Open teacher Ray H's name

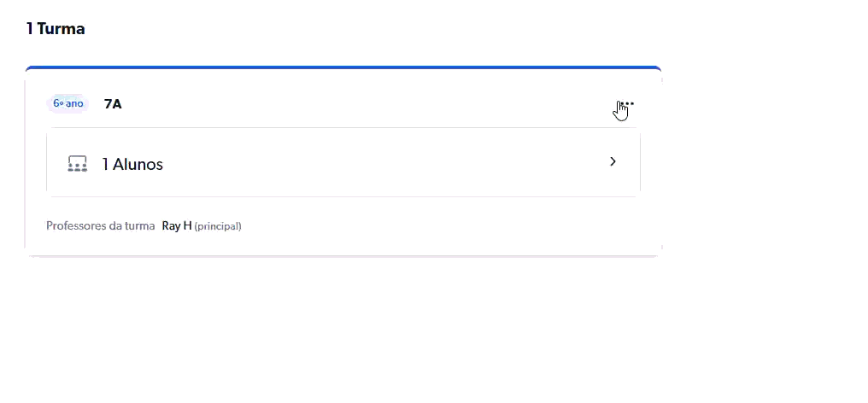[176, 226]
